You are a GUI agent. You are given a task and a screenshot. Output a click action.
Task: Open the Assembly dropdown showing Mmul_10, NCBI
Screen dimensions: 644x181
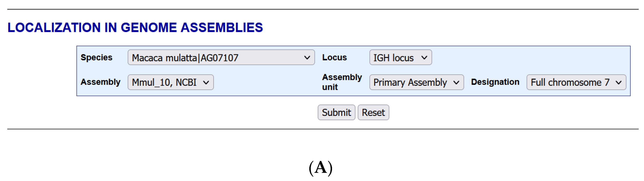click(170, 82)
